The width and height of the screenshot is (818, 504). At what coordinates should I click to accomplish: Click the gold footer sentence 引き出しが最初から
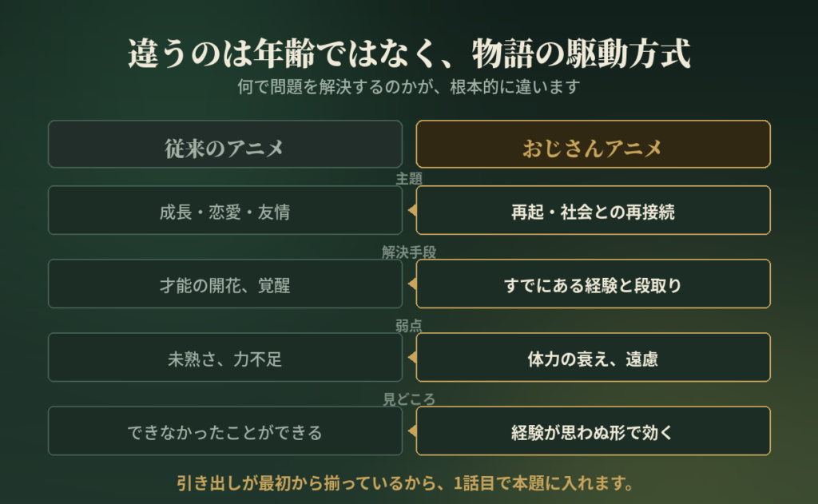405,483
